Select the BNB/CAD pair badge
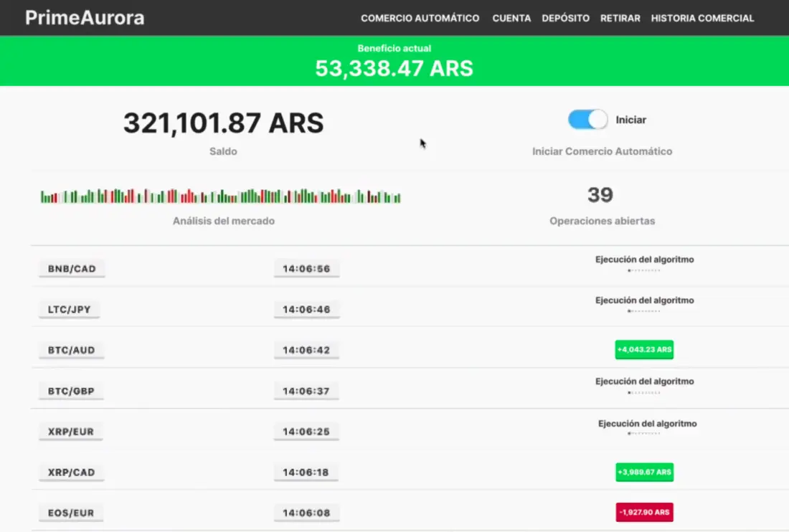 tap(71, 269)
